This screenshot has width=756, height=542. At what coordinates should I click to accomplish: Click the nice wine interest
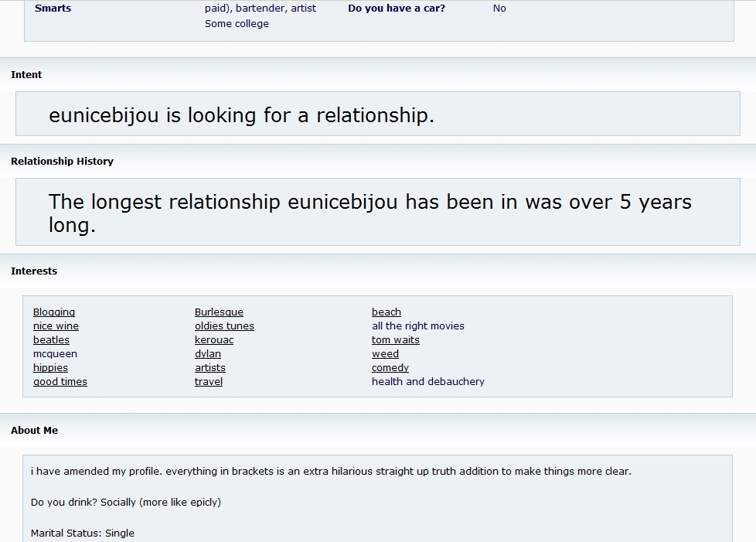click(x=56, y=326)
